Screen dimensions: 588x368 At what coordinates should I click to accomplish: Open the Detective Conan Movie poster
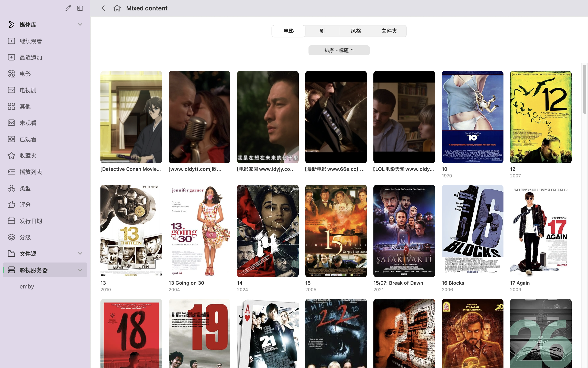click(x=131, y=117)
